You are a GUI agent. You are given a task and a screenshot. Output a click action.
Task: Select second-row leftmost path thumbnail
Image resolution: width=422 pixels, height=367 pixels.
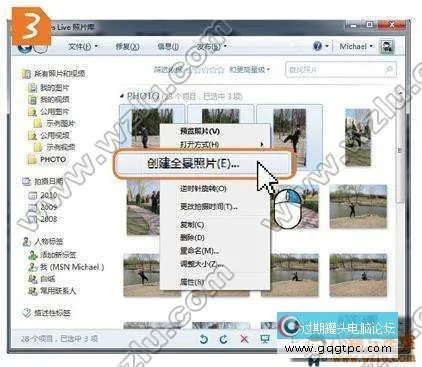143,207
